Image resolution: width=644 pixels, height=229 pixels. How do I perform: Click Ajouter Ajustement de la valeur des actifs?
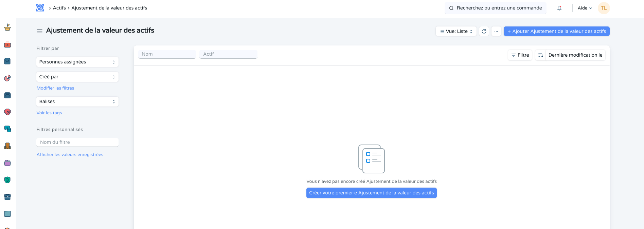point(556,31)
